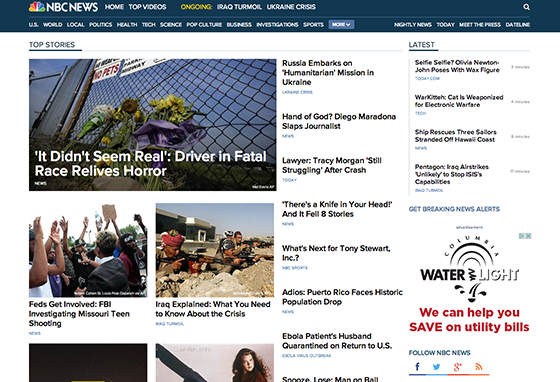Open the Today show link in the header
Image resolution: width=560 pixels, height=382 pixels.
pyautogui.click(x=445, y=25)
